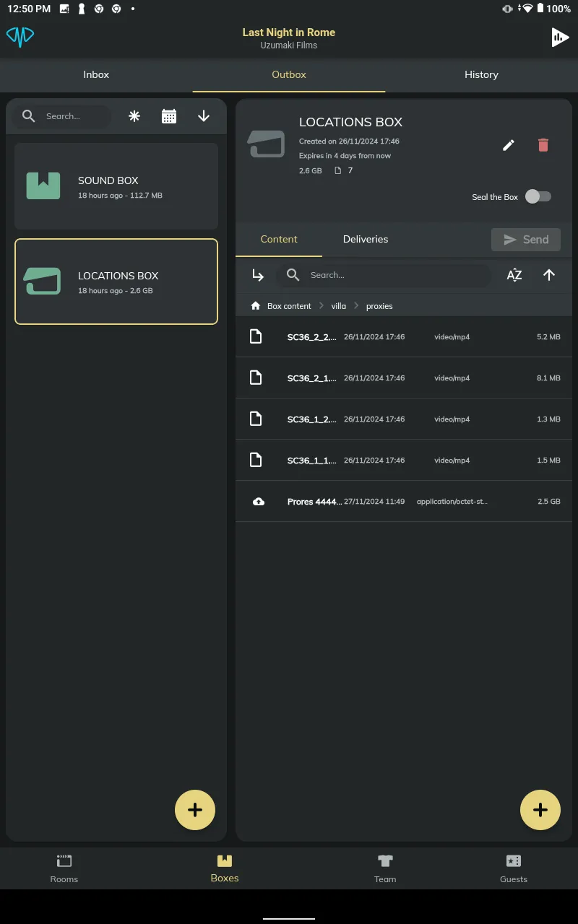
Task: Click the 2.5 GB size value
Action: 549,501
